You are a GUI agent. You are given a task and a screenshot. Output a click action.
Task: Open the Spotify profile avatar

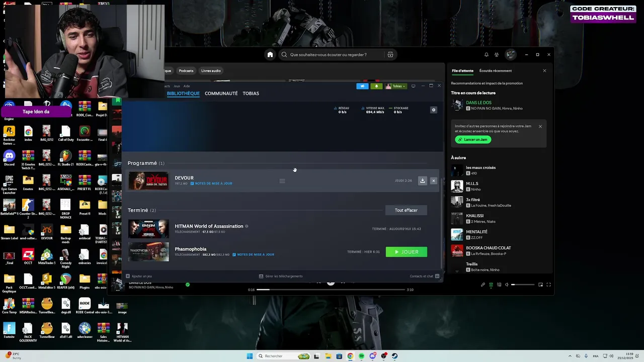511,54
